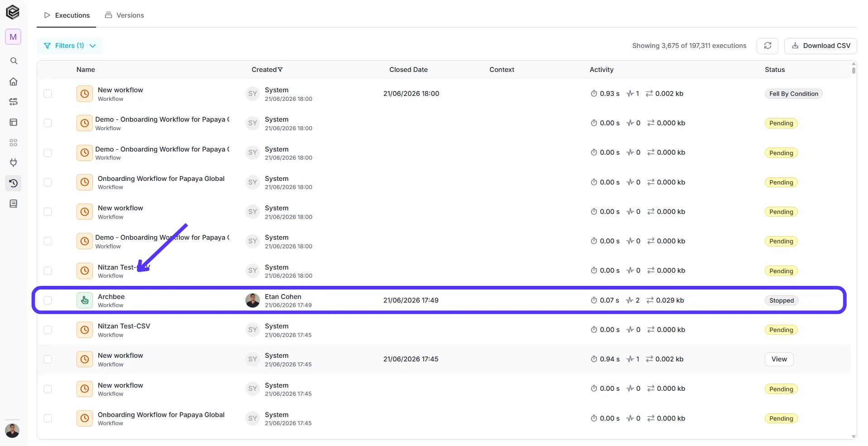Click Etan Cohen's avatar in Archbee row
This screenshot has height=446, width=868.
click(253, 300)
